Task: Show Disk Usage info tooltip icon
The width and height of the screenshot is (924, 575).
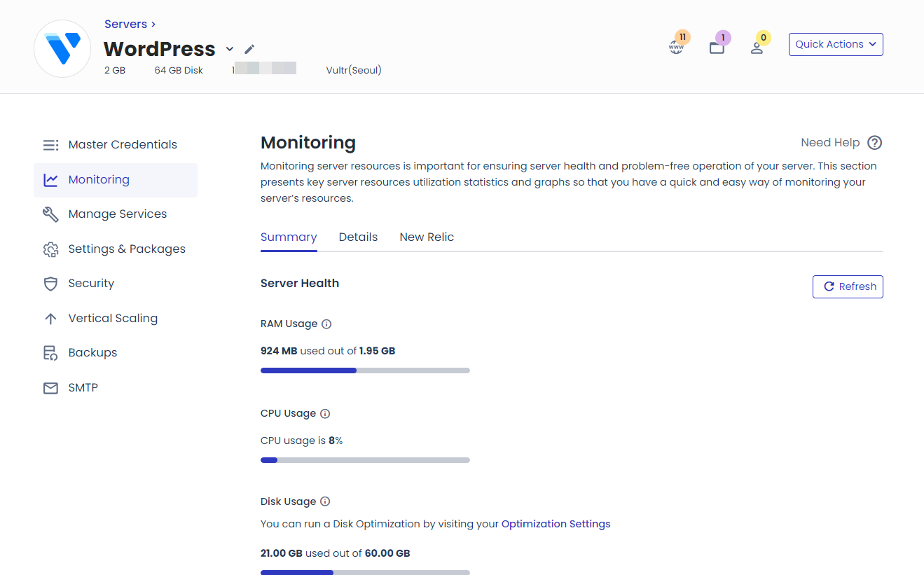Action: [x=325, y=502]
